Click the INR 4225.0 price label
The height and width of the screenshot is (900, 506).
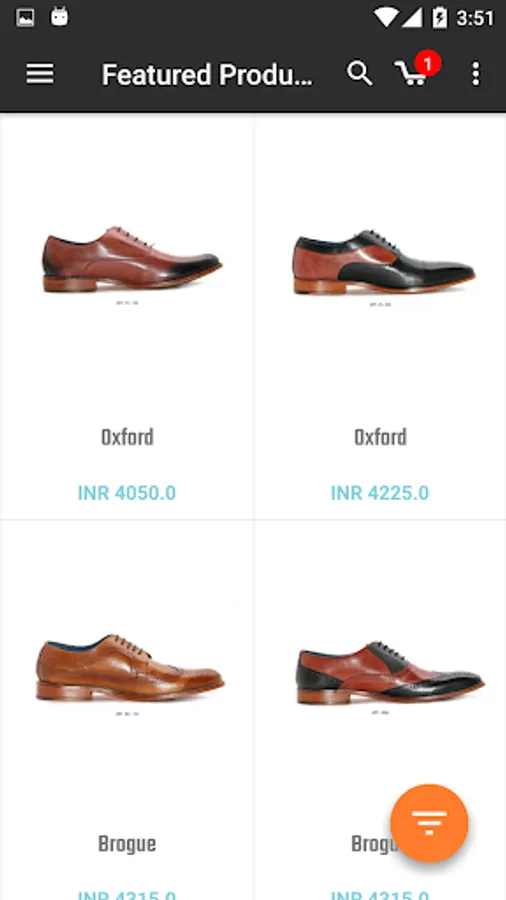click(x=380, y=493)
